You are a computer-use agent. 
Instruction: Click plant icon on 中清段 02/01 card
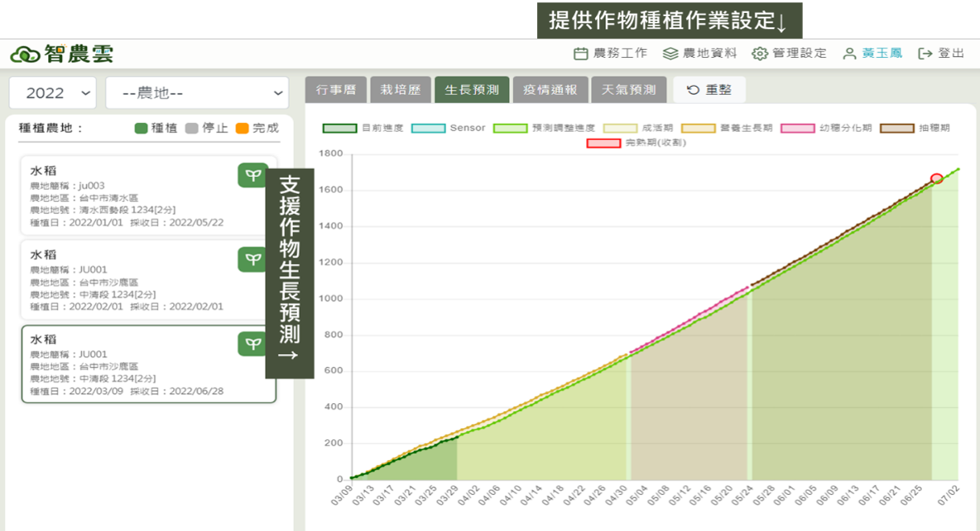pyautogui.click(x=253, y=259)
